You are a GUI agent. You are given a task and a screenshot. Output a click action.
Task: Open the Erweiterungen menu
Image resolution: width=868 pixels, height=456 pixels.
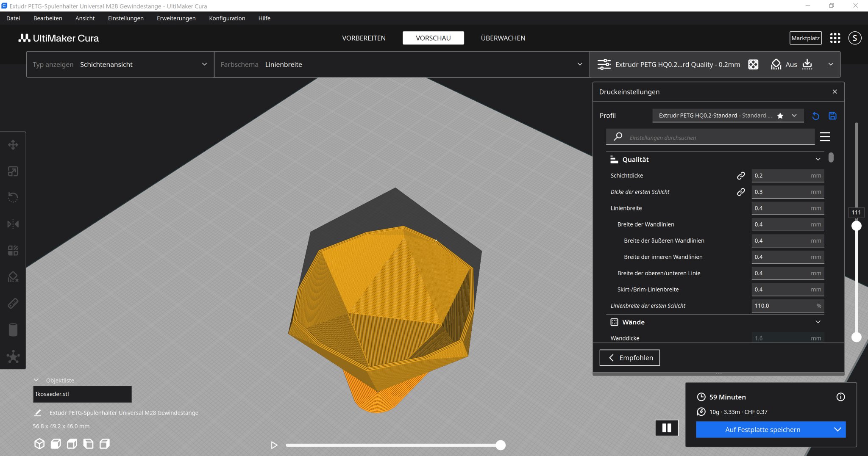tap(176, 18)
